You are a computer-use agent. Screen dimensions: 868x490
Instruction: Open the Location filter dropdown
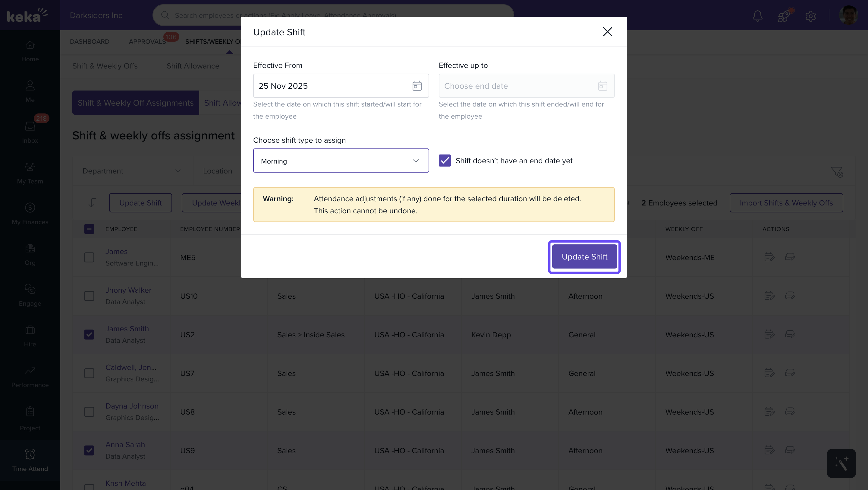[218, 171]
